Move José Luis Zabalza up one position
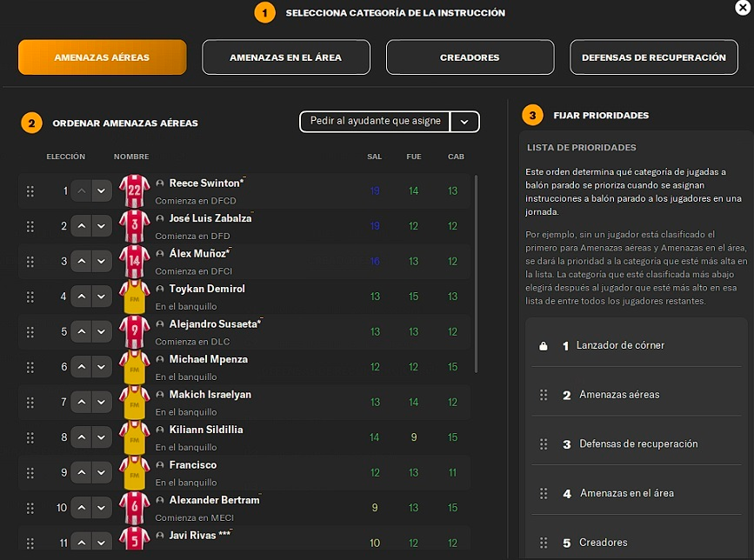 tap(81, 226)
